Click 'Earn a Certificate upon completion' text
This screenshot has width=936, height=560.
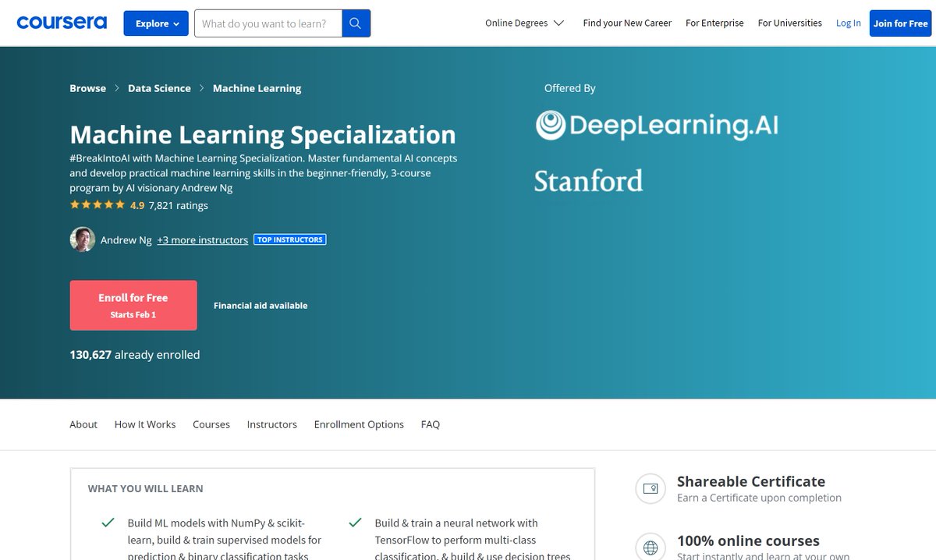pos(759,498)
